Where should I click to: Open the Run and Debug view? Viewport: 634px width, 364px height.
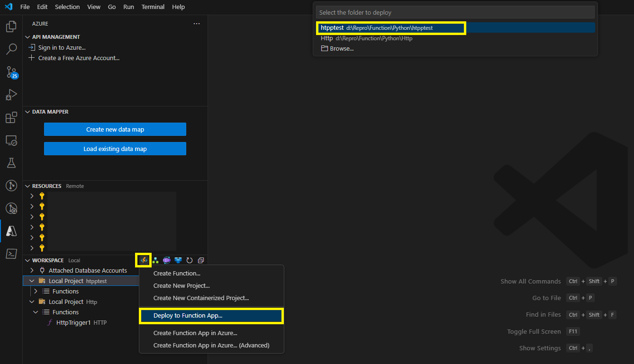tap(11, 95)
